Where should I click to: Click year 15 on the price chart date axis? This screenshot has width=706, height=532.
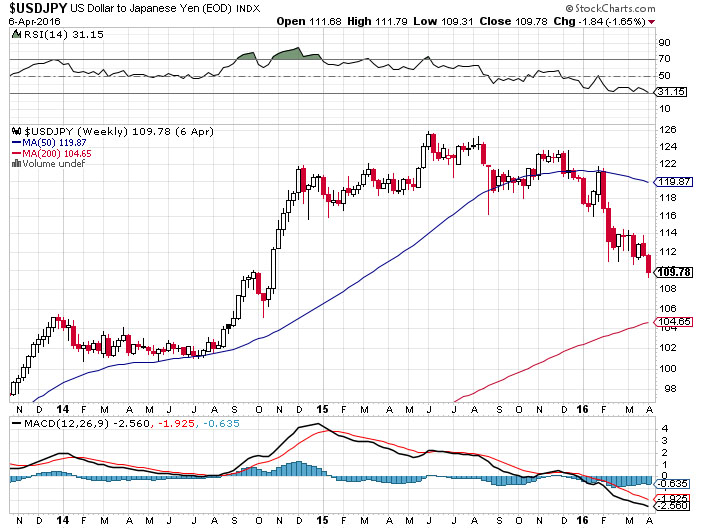click(322, 409)
